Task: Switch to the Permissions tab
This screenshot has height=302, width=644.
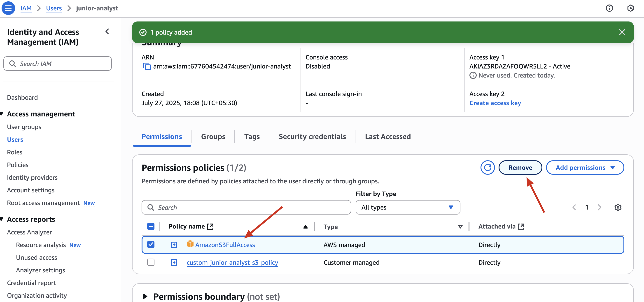Action: point(162,136)
